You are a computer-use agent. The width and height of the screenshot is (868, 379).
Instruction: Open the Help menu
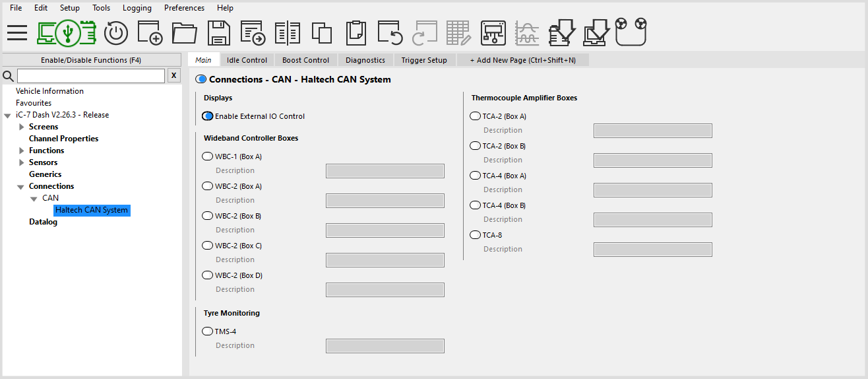[x=225, y=8]
